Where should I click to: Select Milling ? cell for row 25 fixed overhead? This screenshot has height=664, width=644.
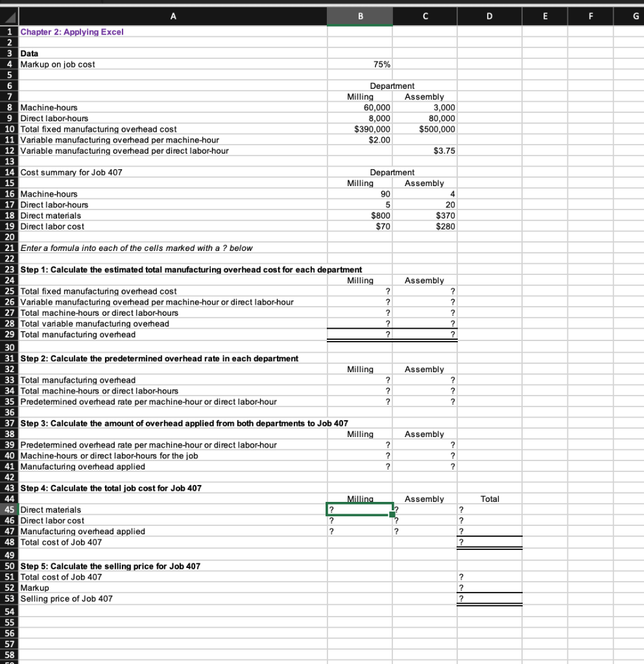360,291
